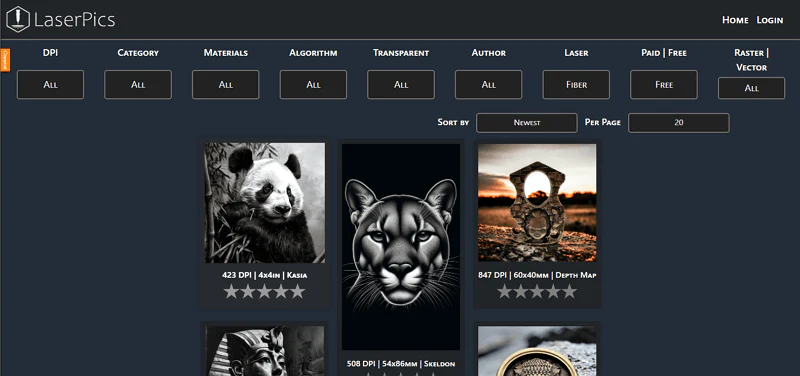The height and width of the screenshot is (376, 800).
Task: Open the pharaoh image thumbnail
Action: [265, 351]
